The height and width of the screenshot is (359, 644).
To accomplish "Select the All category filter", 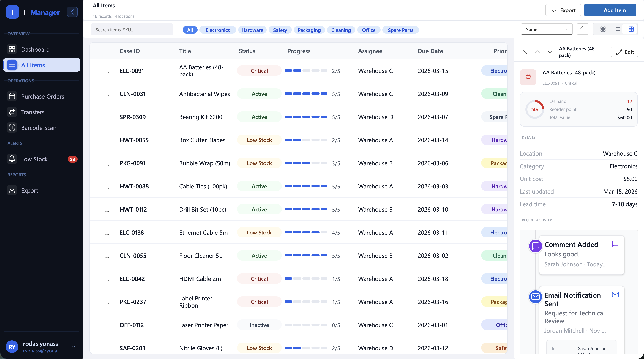I will [190, 30].
